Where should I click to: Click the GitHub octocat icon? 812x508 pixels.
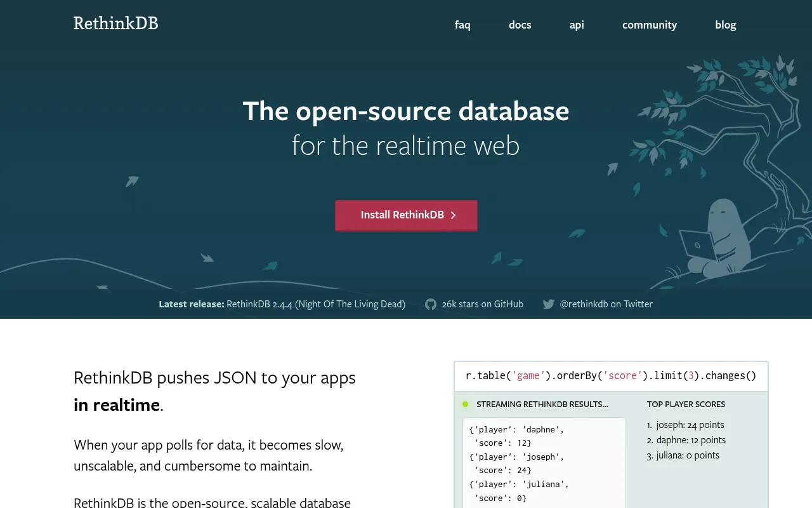431,304
